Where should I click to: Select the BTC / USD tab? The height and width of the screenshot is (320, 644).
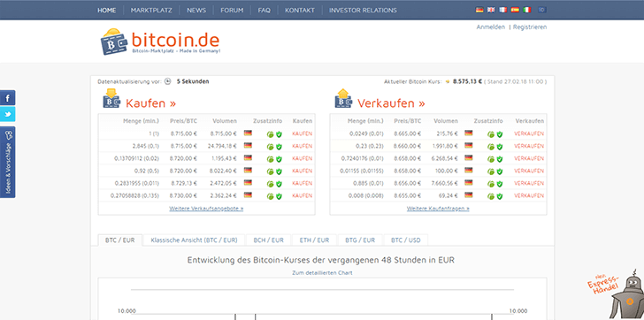point(406,240)
